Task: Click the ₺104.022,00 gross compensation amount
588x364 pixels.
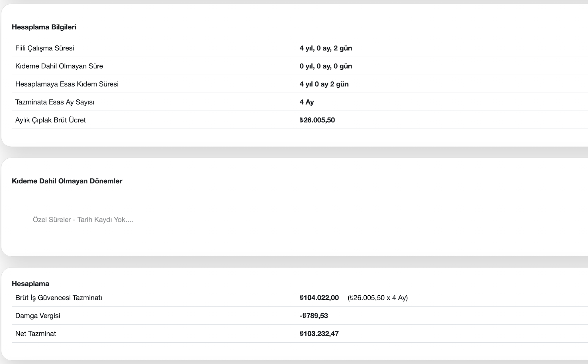Action: click(x=319, y=298)
